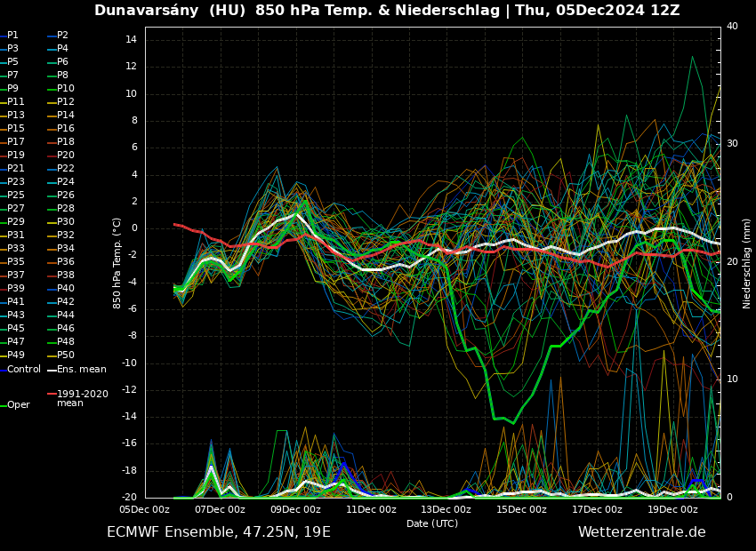Click the Date (UTC) axis label
This screenshot has height=551, width=756.
[432, 524]
